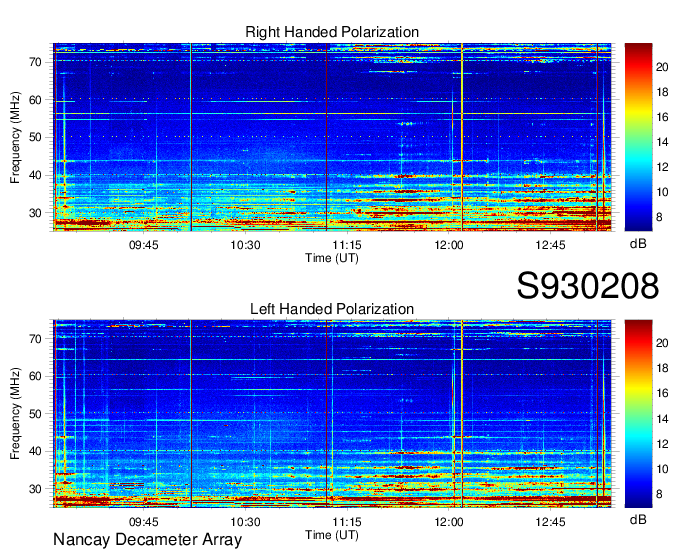Click 10:30 tick under Right Handed plot
680x552 pixels.
(245, 245)
